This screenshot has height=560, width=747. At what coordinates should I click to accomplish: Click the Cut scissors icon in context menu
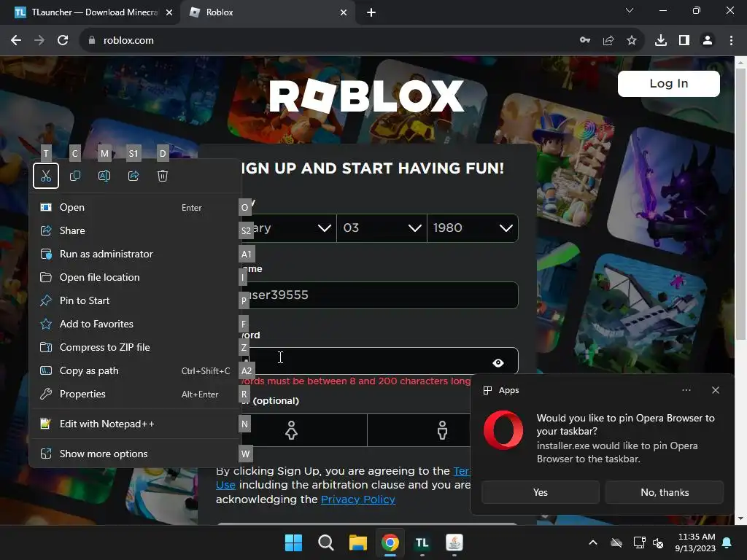point(46,176)
